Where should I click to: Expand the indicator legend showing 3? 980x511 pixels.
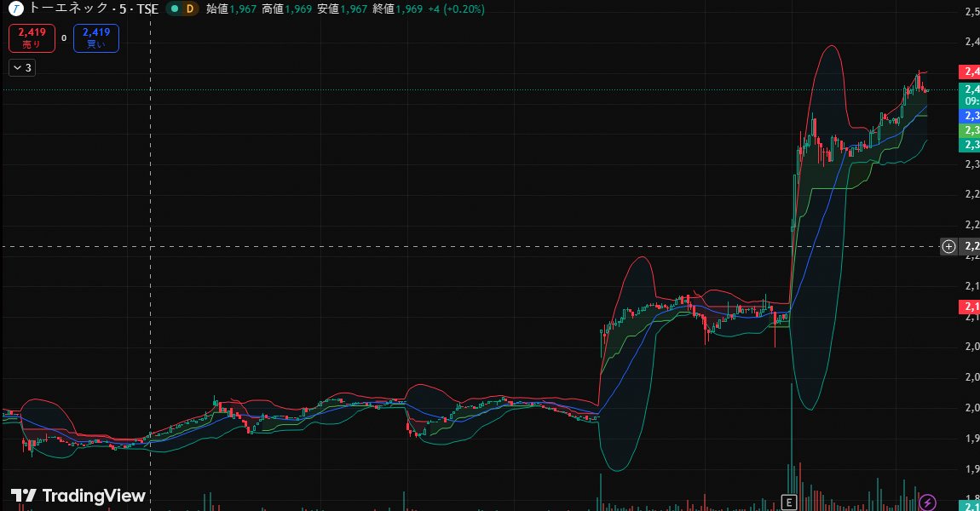(22, 67)
